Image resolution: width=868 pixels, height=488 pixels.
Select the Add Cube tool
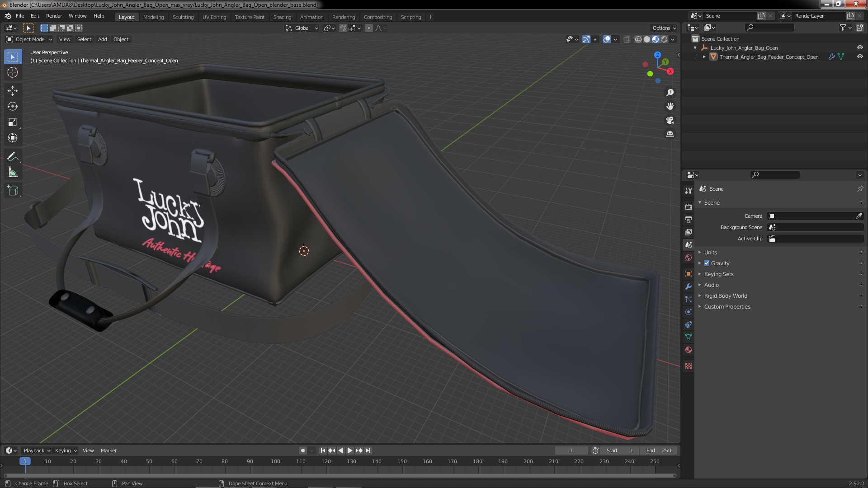pos(13,191)
